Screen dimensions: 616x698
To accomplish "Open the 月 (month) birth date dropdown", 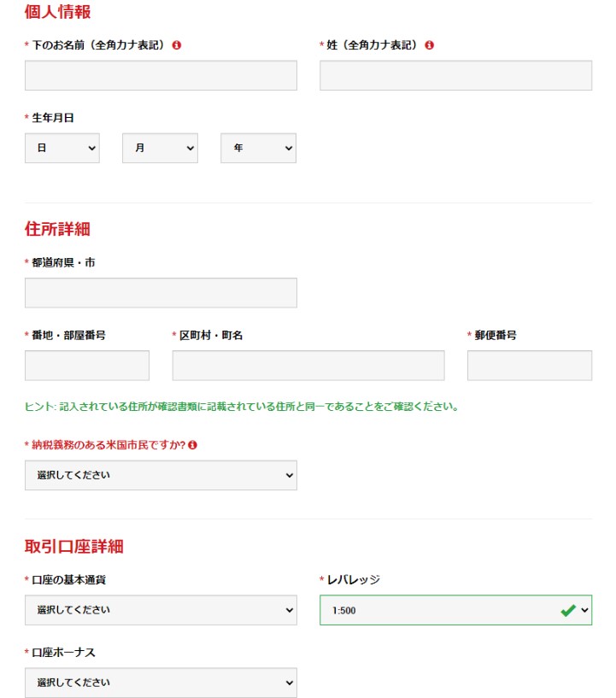I will (161, 148).
